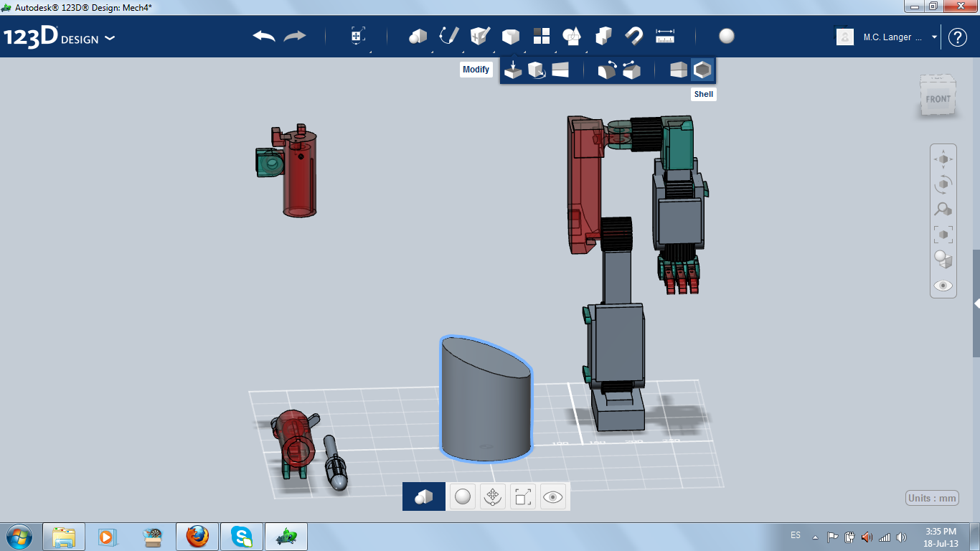Image resolution: width=980 pixels, height=551 pixels.
Task: Toggle the Snap magnet tool
Action: (x=634, y=36)
